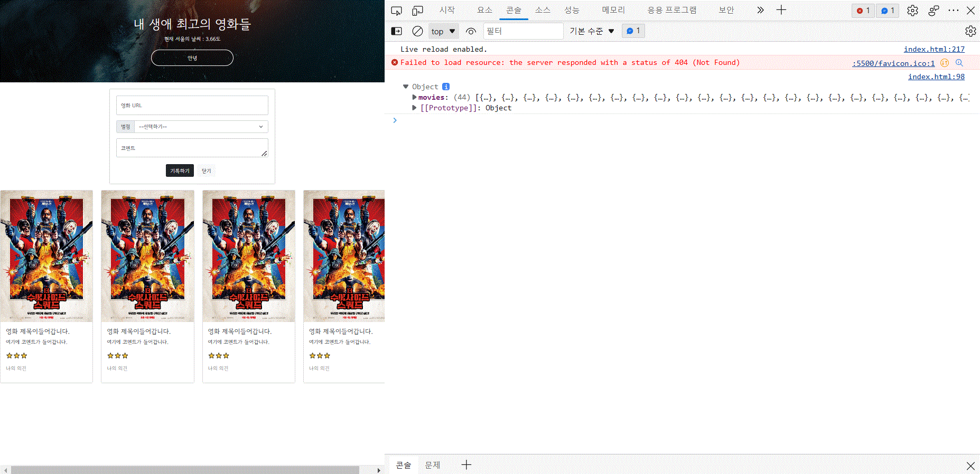The width and height of the screenshot is (980, 474).
Task: Select the 문제 tab in bottom drawer
Action: point(433,465)
